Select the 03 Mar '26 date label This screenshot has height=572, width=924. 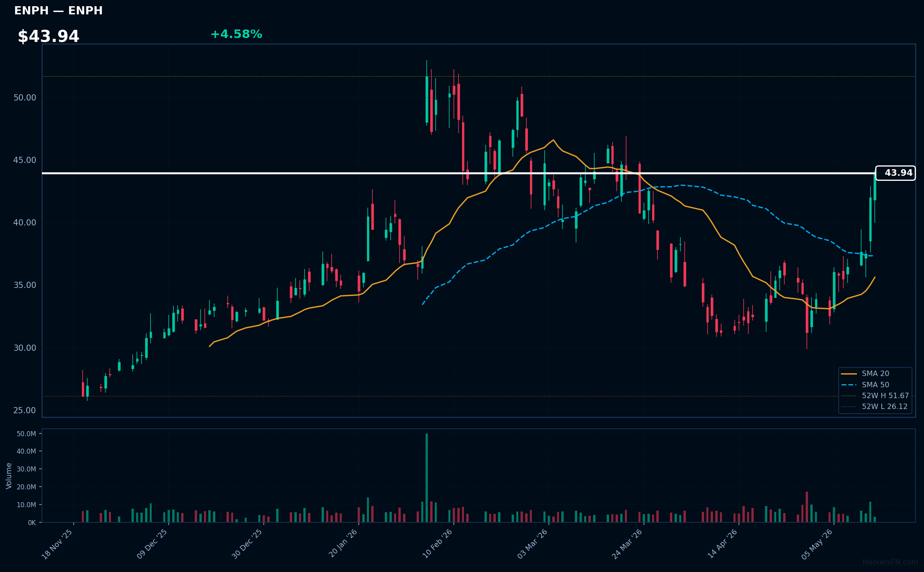point(532,544)
